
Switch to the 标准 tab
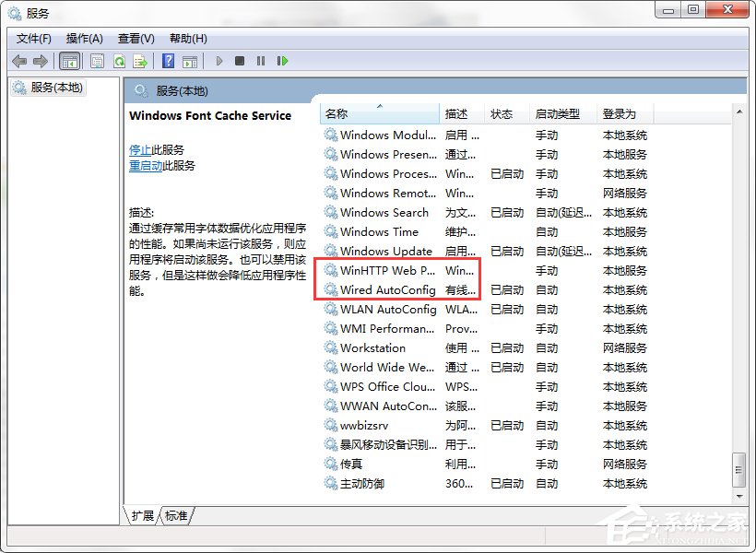click(x=175, y=516)
